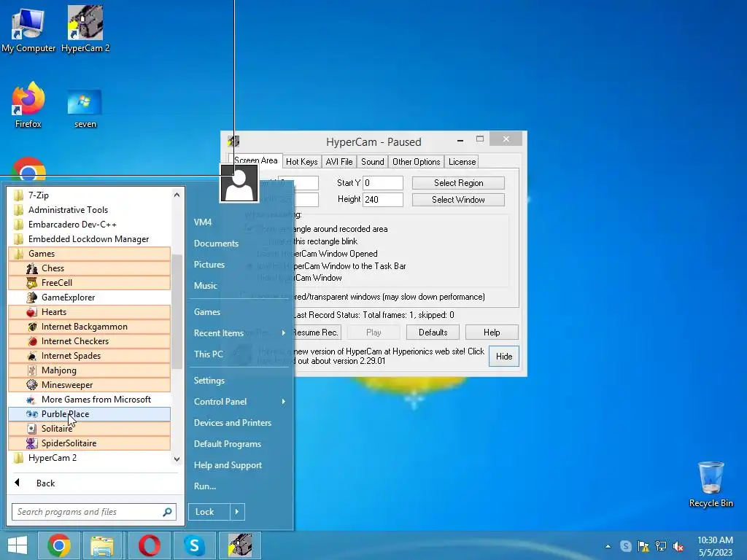Click programs list scroll down arrow
This screenshot has height=560, width=747.
pos(177,459)
